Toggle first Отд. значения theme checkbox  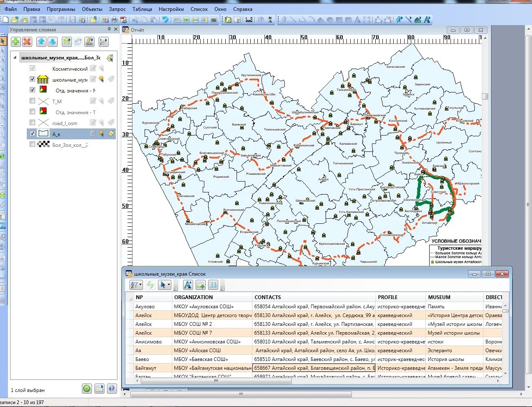pyautogui.click(x=32, y=90)
